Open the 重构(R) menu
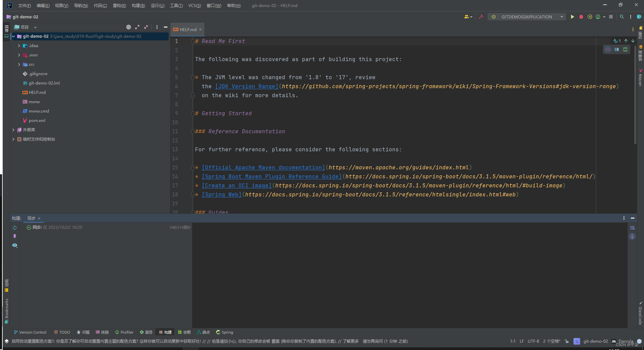 (119, 6)
